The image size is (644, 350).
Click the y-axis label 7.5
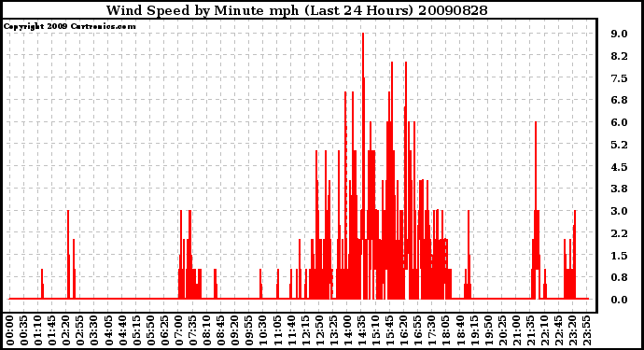point(619,78)
